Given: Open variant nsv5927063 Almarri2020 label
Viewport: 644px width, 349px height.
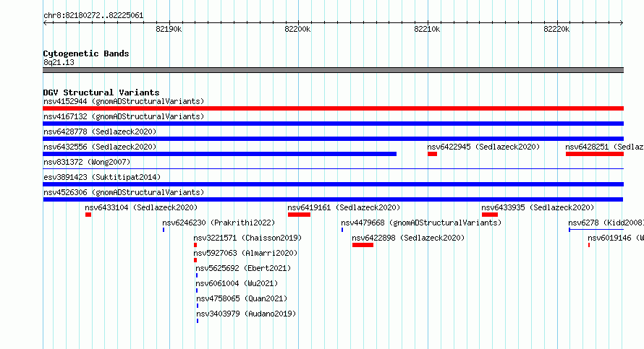Looking at the screenshot, I should pyautogui.click(x=245, y=253).
